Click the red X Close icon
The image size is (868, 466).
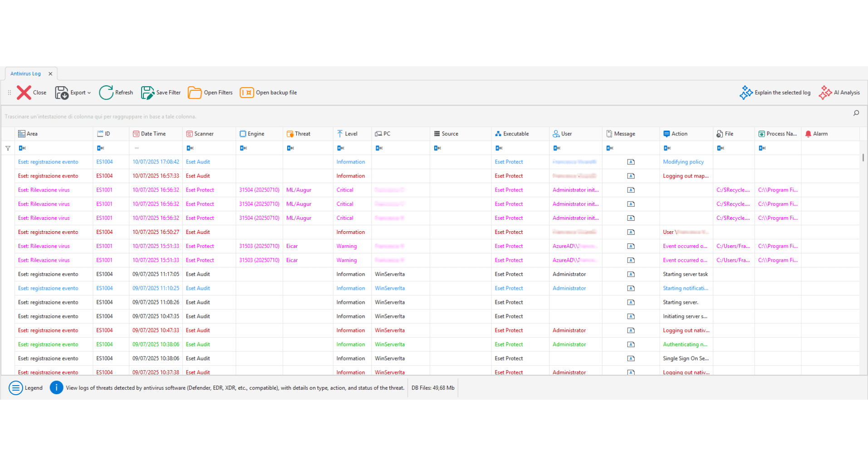pos(24,93)
